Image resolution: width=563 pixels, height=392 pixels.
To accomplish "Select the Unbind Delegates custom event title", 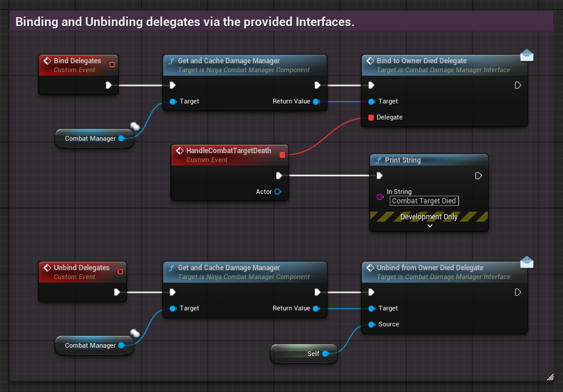I will (82, 267).
